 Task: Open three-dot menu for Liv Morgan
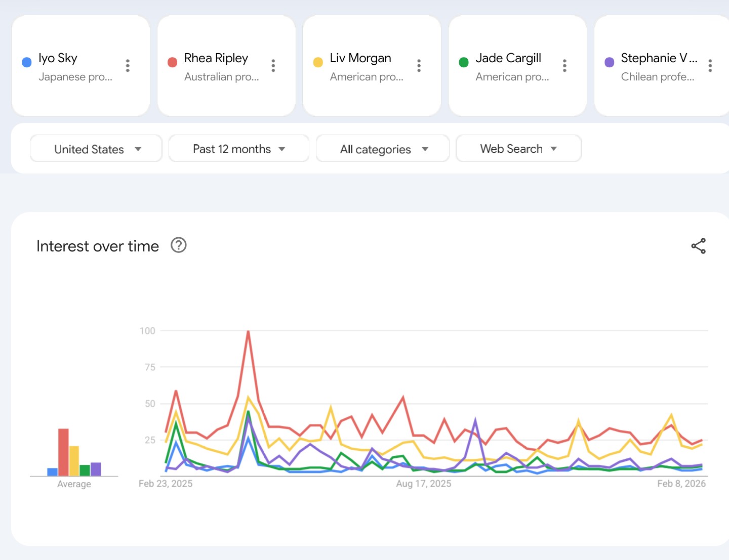tap(419, 65)
